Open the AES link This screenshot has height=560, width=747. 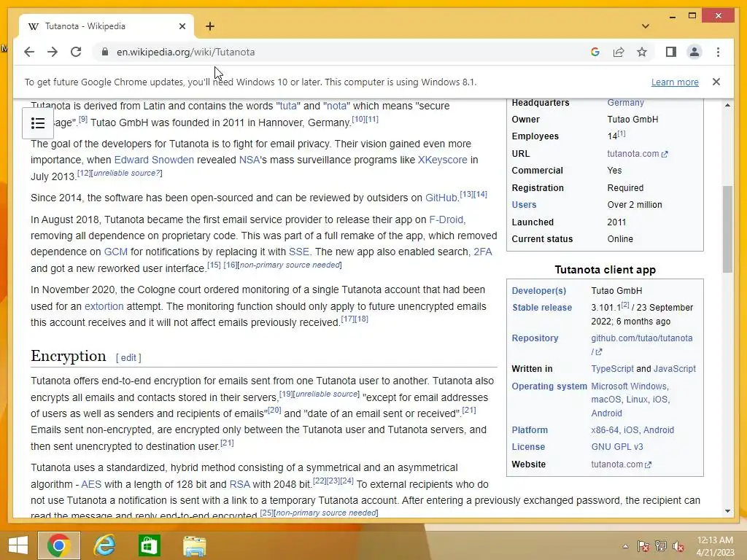tap(91, 484)
